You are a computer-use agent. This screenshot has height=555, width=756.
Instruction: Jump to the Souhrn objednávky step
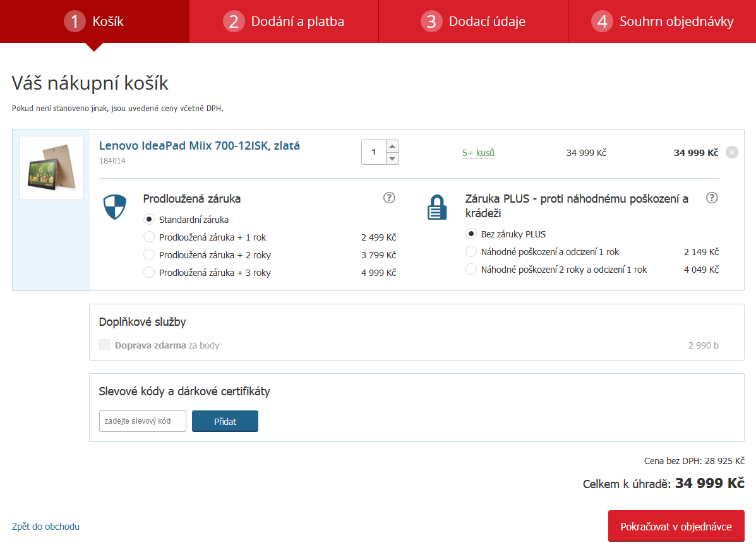662,21
